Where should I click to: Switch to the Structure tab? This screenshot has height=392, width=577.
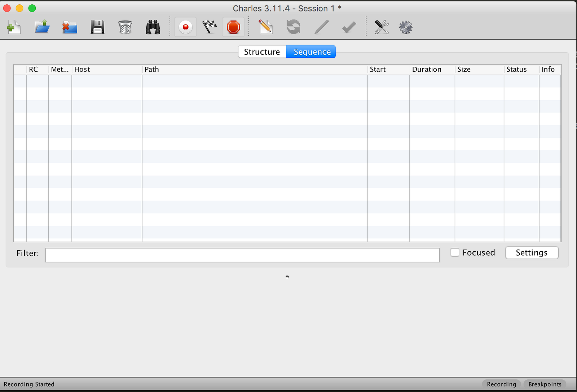coord(262,52)
